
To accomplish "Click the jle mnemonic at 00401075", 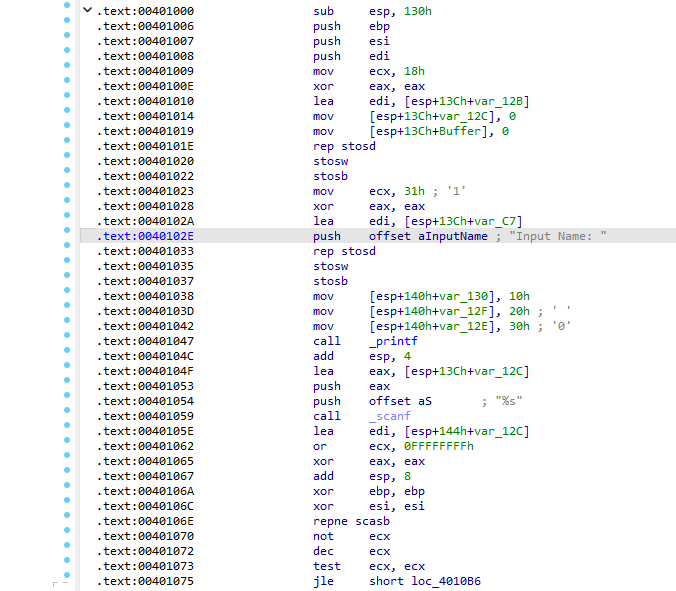I will [x=323, y=582].
